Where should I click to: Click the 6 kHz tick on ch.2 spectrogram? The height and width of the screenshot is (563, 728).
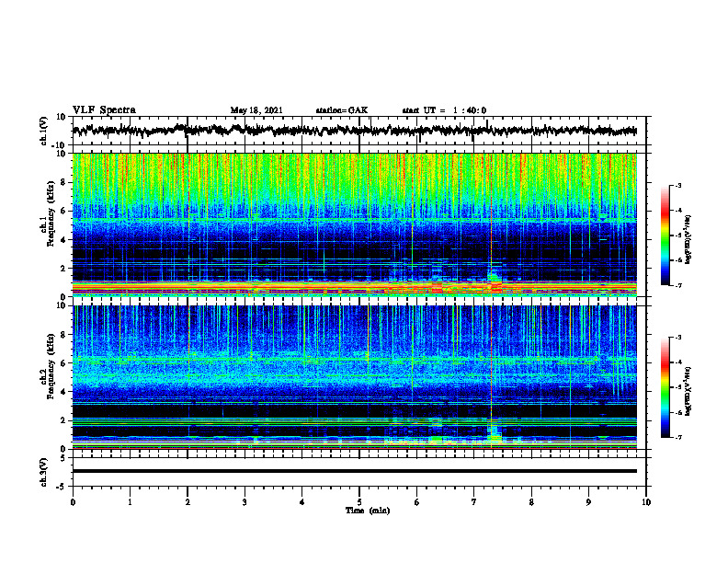[63, 363]
